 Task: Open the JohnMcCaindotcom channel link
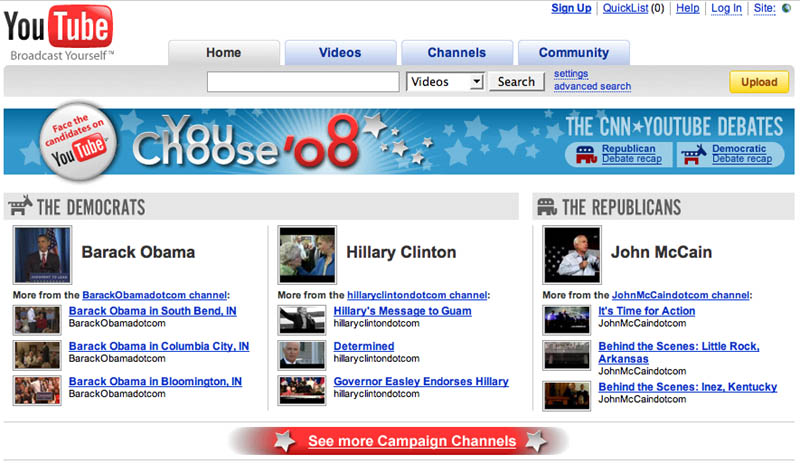click(681, 295)
